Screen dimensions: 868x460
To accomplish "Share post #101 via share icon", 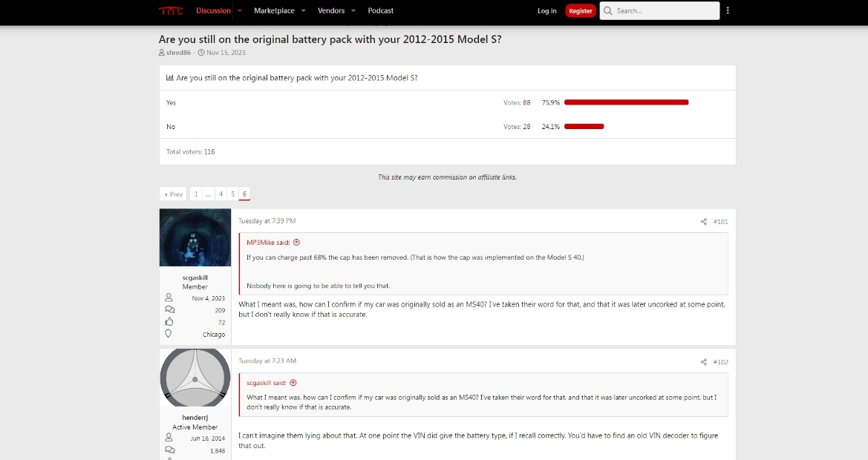I will click(704, 222).
